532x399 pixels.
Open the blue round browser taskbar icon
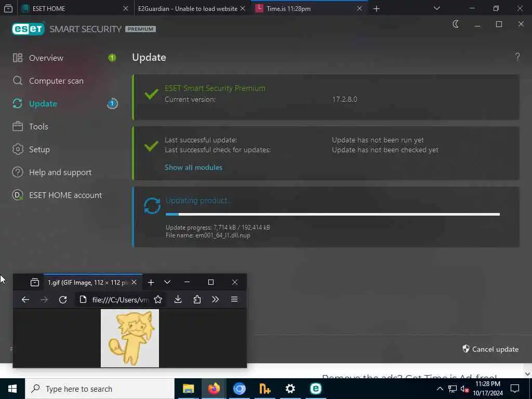point(239,389)
